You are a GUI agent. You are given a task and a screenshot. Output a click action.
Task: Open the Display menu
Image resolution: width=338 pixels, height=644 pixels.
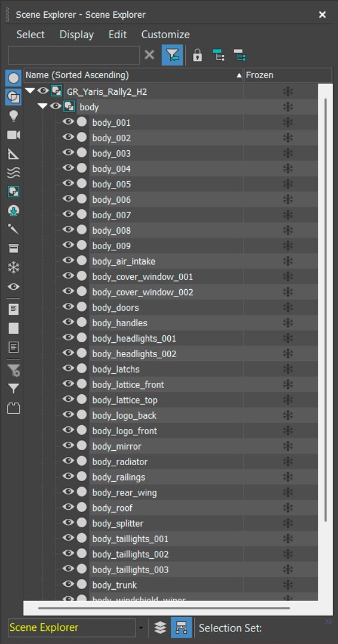(x=76, y=35)
